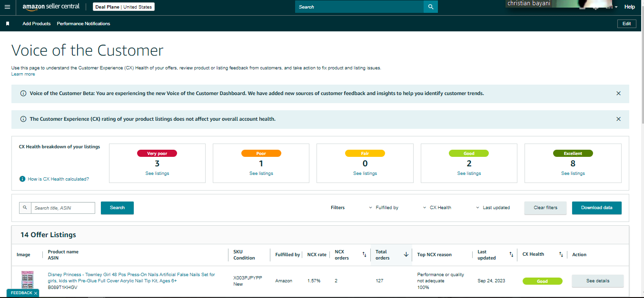
Task: Click info icon in Voice of Customer Beta banner
Action: pos(23,94)
